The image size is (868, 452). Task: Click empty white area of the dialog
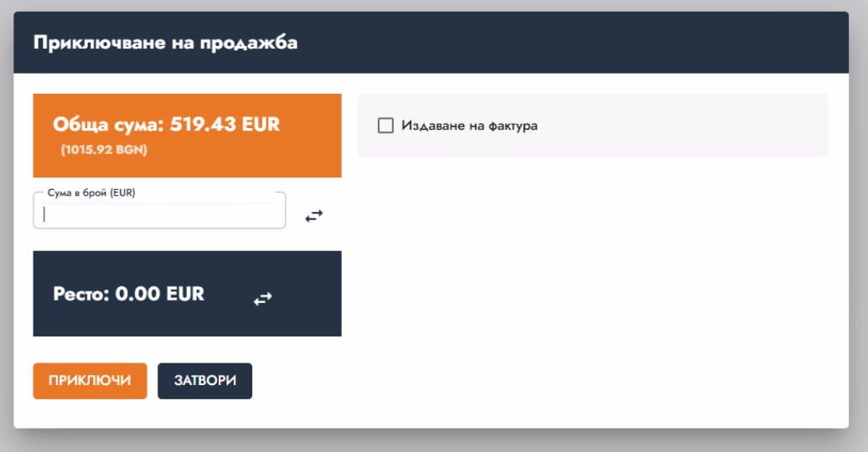click(586, 293)
